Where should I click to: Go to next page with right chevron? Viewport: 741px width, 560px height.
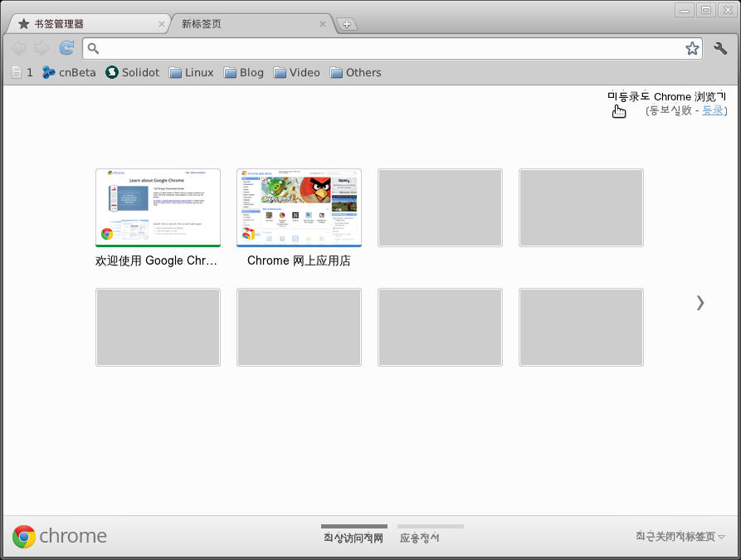[700, 303]
